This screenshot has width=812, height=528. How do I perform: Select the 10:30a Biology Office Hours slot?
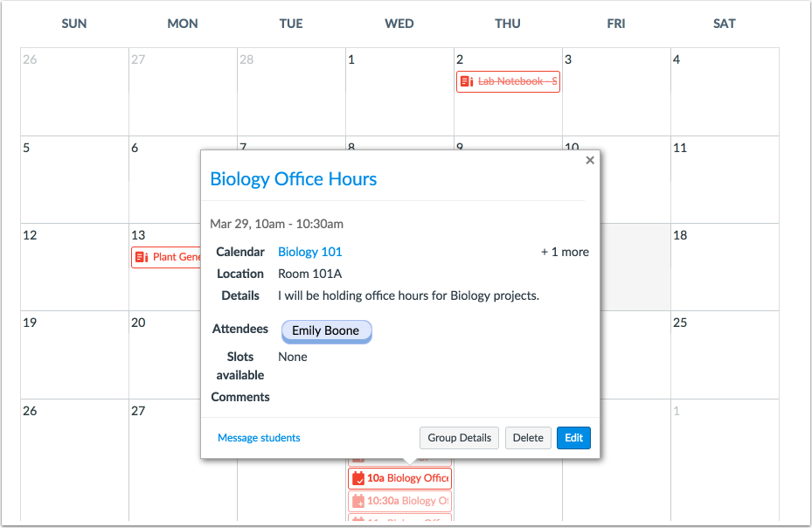[408, 501]
